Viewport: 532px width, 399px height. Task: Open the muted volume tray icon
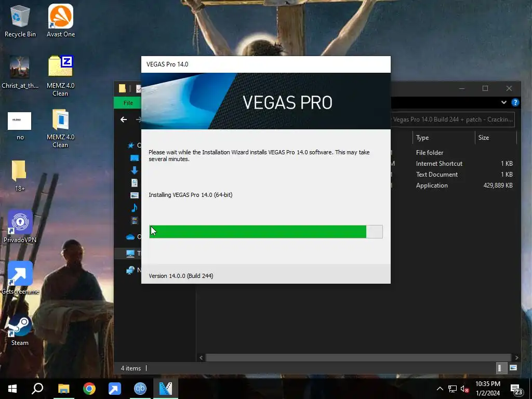pos(464,389)
